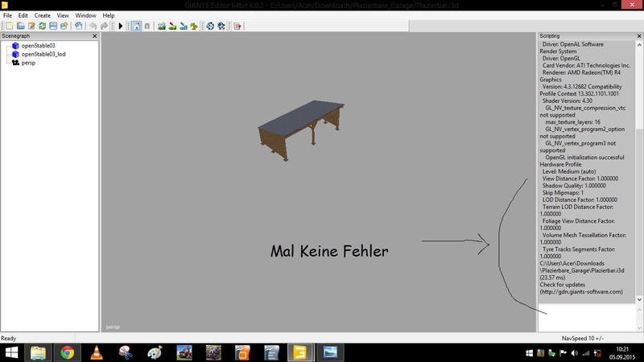Select openStable03 in the Scenegraph
This screenshot has height=362, width=644.
38,46
